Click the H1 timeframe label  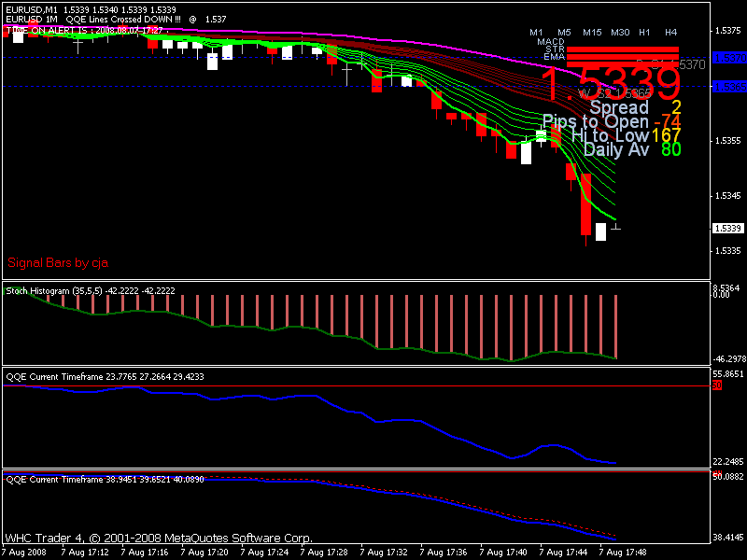[645, 33]
